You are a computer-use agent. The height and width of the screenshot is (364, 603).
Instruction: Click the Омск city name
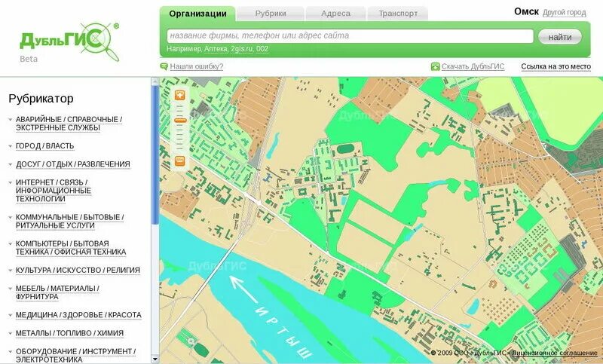(526, 12)
